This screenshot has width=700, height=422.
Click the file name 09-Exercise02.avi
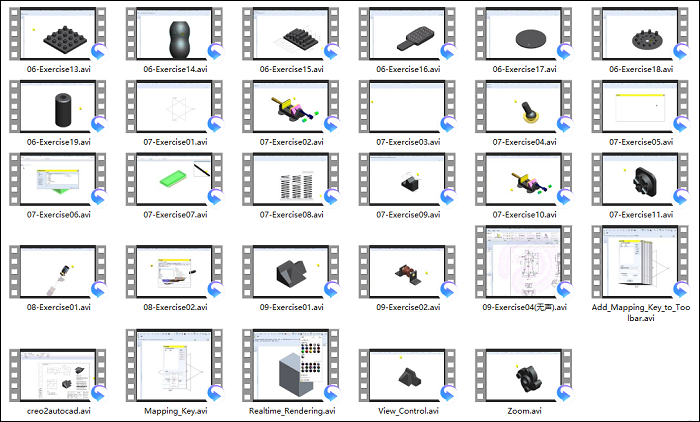[x=408, y=307]
